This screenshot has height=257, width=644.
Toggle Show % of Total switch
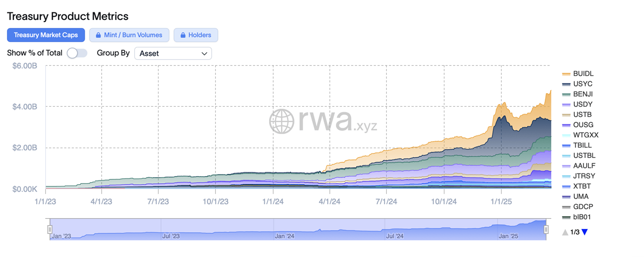click(77, 53)
